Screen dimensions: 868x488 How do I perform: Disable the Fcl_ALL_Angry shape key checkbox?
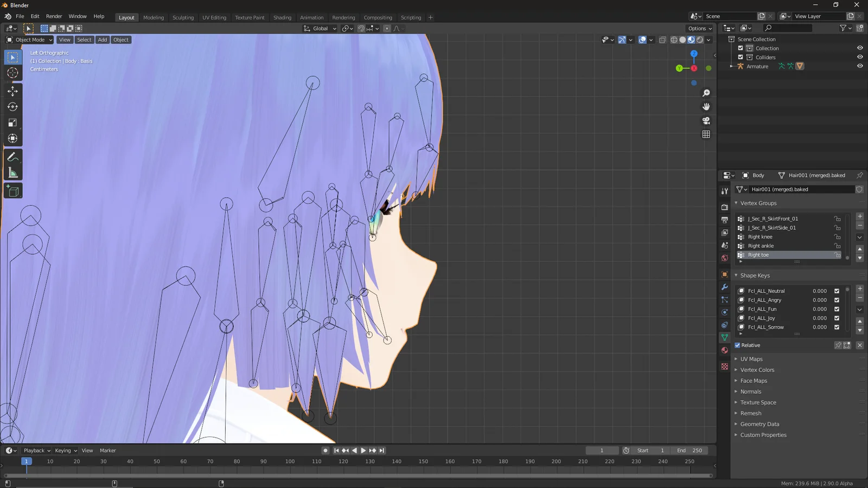837,300
